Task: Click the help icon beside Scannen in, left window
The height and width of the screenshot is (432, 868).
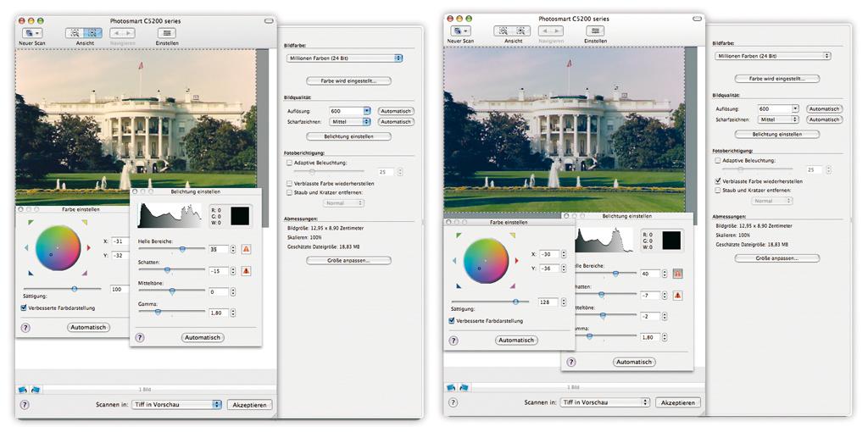Action: 25,404
